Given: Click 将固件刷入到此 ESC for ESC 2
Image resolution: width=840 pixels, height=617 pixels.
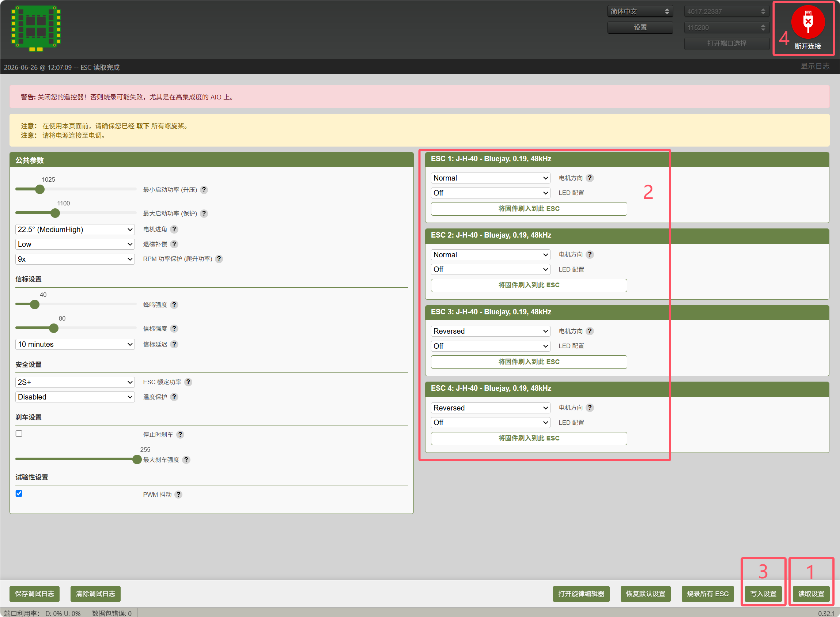Looking at the screenshot, I should pyautogui.click(x=529, y=285).
